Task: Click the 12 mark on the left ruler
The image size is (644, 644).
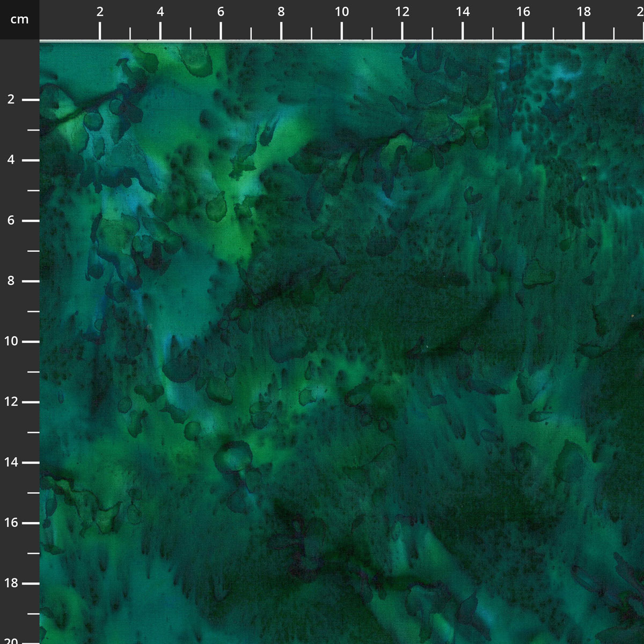Action: (x=11, y=402)
